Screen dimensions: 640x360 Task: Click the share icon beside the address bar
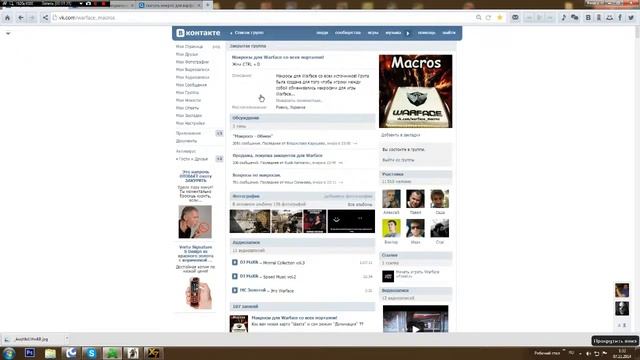[x=45, y=18]
